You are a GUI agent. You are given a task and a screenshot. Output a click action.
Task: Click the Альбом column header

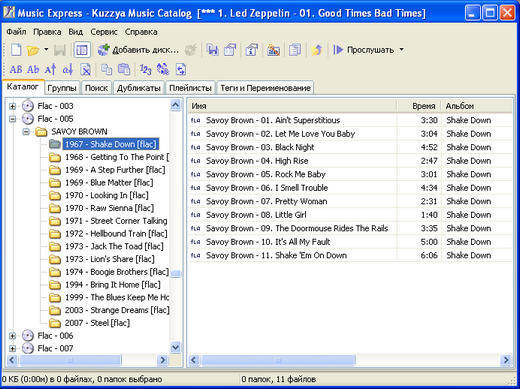coord(477,106)
